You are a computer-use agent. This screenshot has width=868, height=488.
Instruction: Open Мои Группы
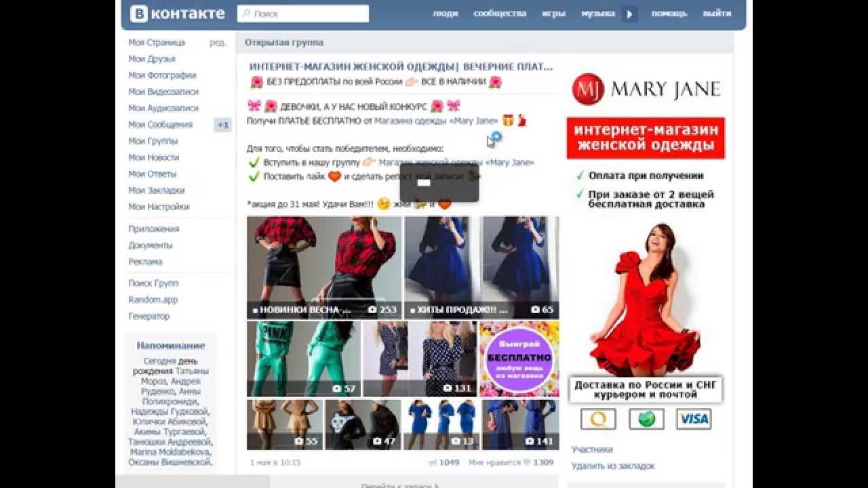click(153, 141)
